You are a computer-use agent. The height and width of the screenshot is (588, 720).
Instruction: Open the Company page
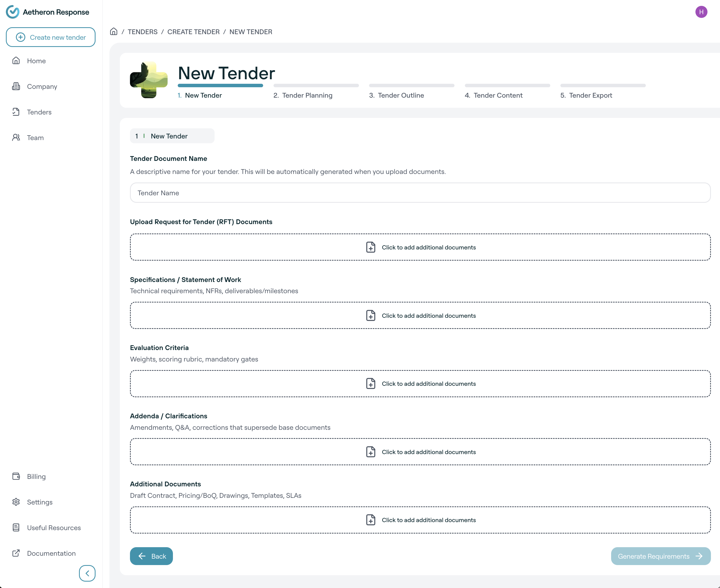pos(42,86)
